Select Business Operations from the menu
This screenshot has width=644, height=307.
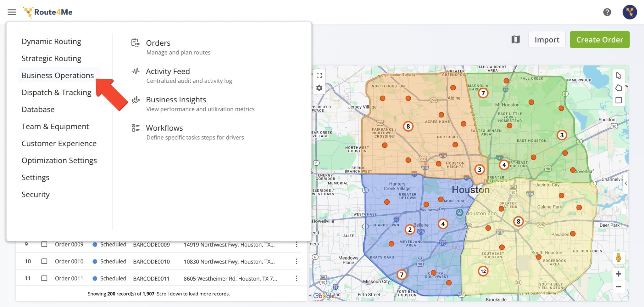pyautogui.click(x=57, y=75)
